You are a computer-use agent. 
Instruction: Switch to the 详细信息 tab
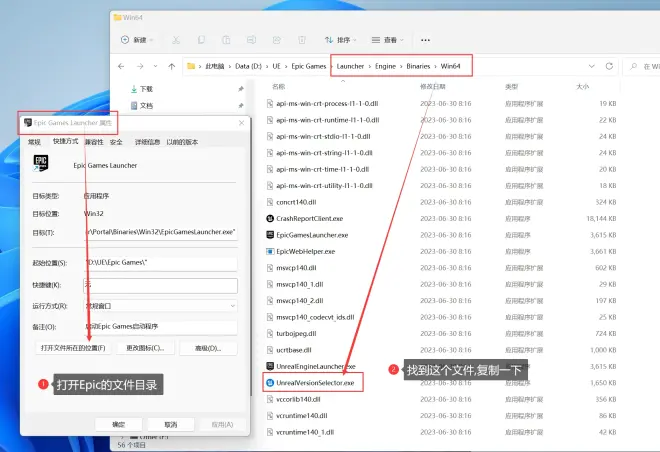point(147,142)
